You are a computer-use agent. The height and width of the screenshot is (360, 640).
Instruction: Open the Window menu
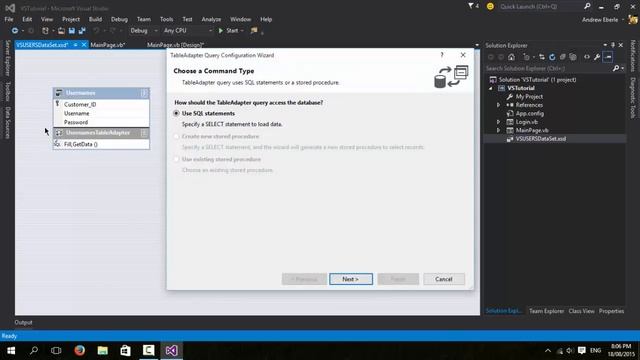click(x=240, y=19)
